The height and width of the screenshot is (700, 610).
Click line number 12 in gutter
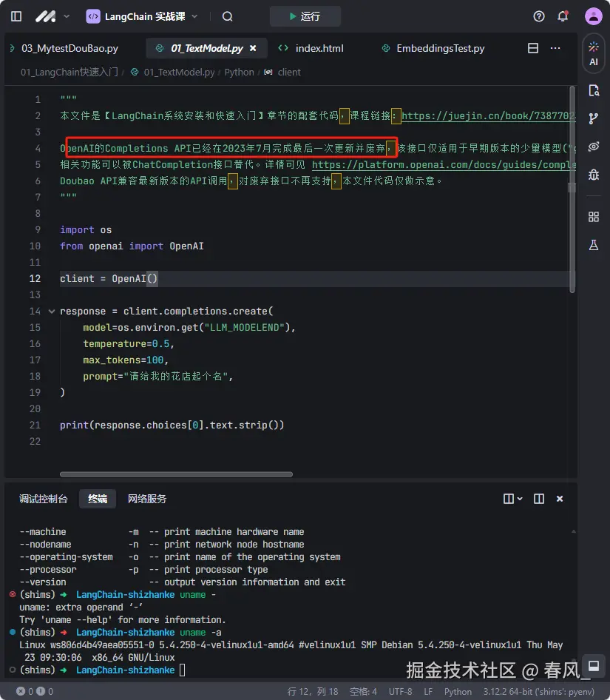click(x=35, y=278)
